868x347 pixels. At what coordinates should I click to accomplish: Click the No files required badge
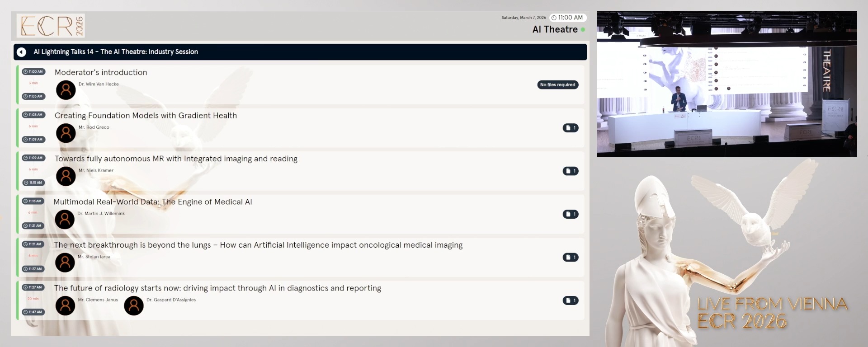tap(557, 84)
